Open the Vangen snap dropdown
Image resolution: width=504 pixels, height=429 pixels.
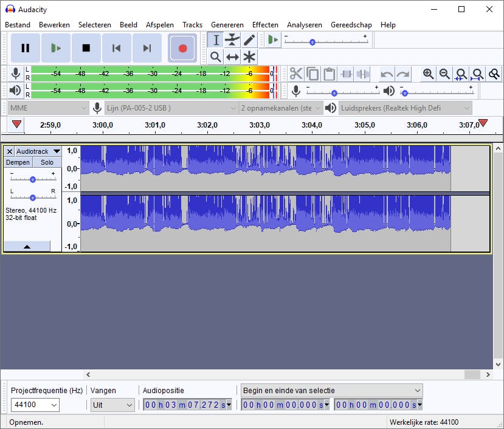(112, 405)
